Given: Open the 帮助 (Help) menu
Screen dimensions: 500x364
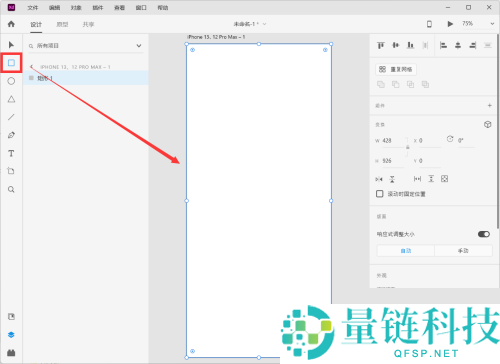Looking at the screenshot, I should (163, 7).
